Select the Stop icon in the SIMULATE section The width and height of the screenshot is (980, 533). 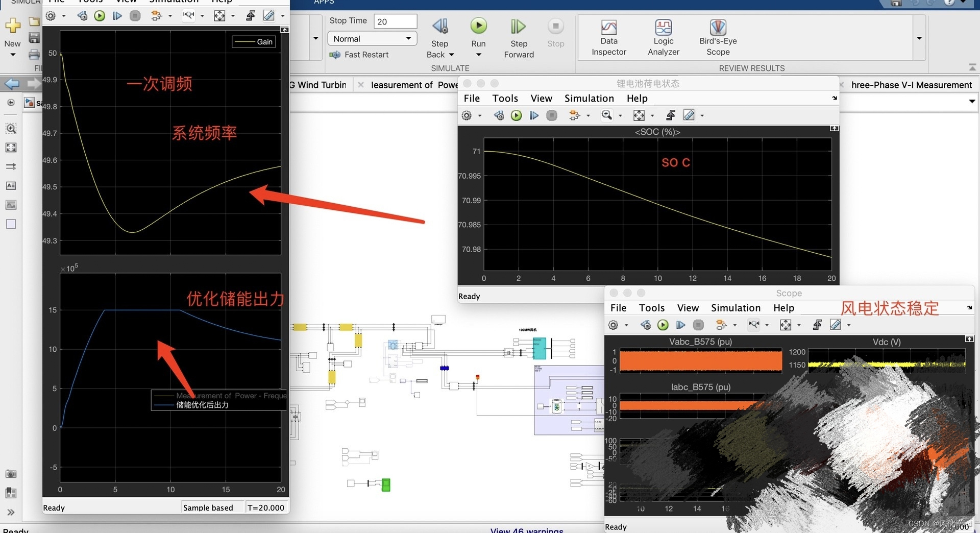(555, 31)
